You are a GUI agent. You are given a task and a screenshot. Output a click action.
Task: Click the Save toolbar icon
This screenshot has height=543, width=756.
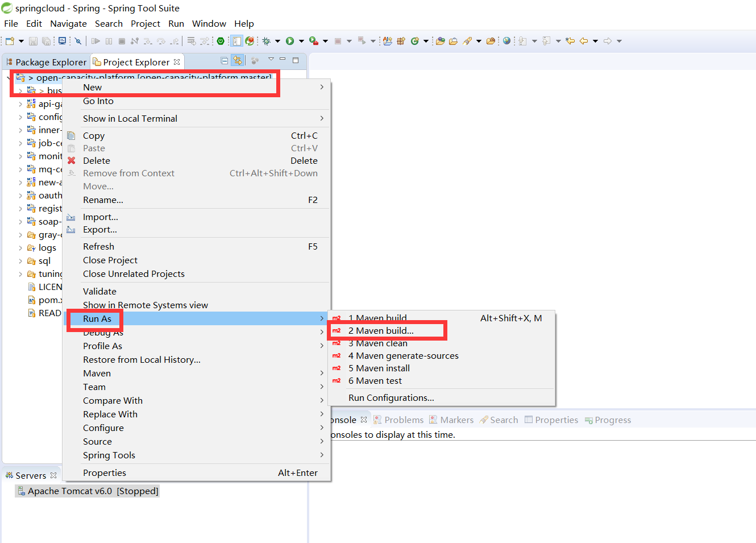coord(33,41)
